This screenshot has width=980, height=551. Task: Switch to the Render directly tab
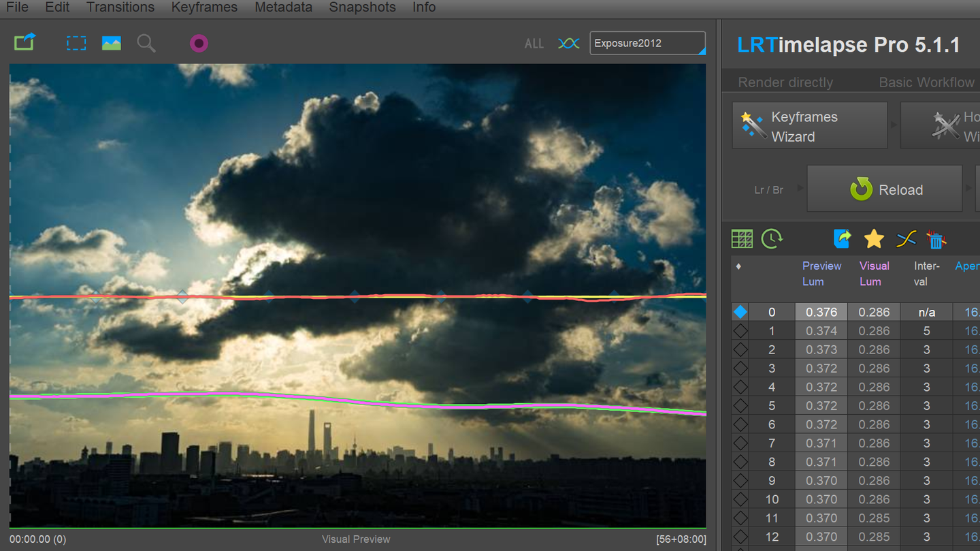click(x=785, y=82)
